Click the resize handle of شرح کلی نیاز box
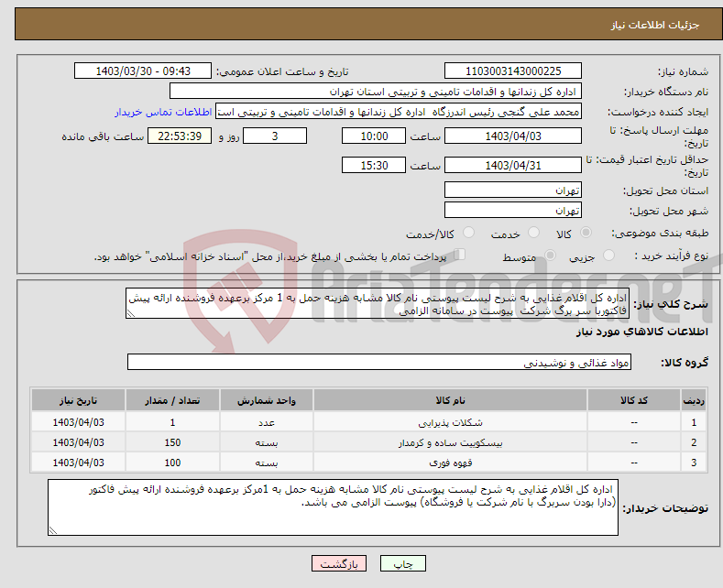Viewport: 723px width, 588px height. coord(131,314)
